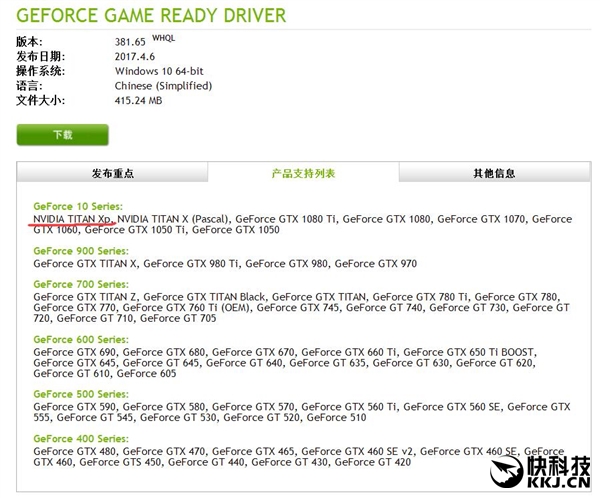Click GeForce GTX 480 entry
The height and width of the screenshot is (498, 600).
click(x=74, y=451)
